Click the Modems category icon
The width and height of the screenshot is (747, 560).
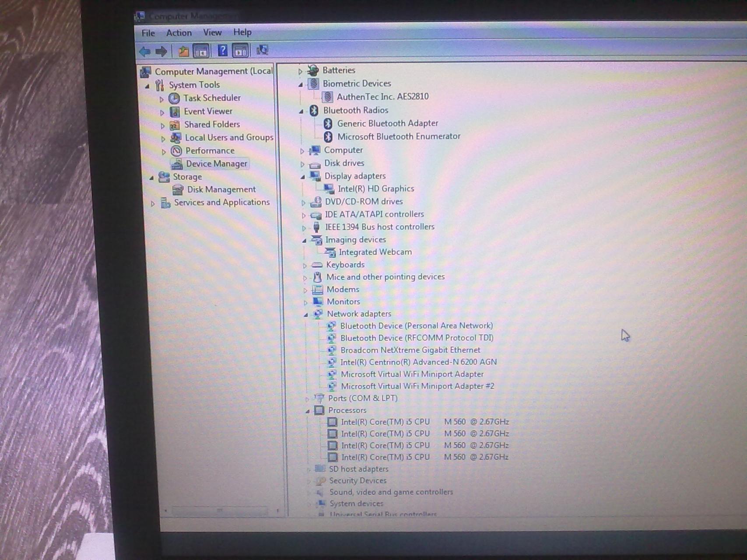pyautogui.click(x=317, y=290)
